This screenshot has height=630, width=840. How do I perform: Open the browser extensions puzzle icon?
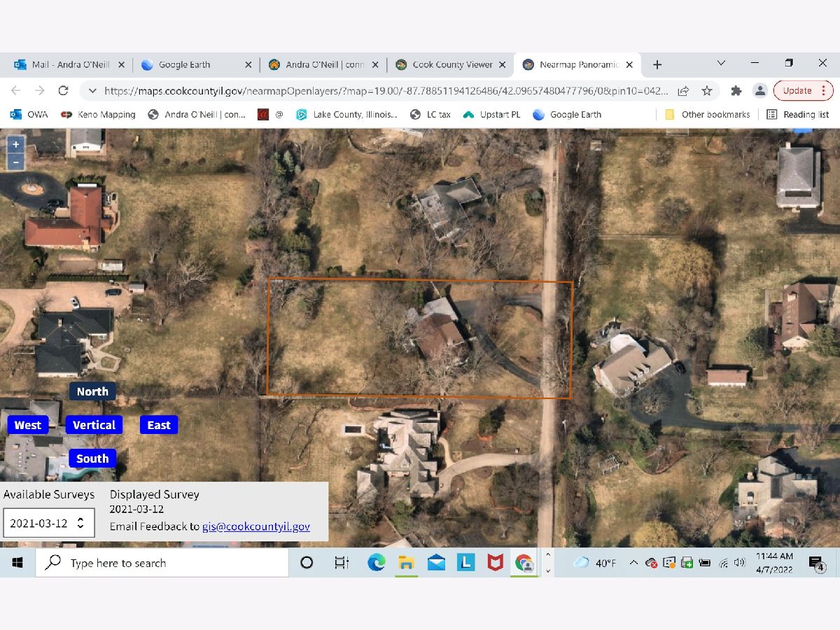click(736, 90)
